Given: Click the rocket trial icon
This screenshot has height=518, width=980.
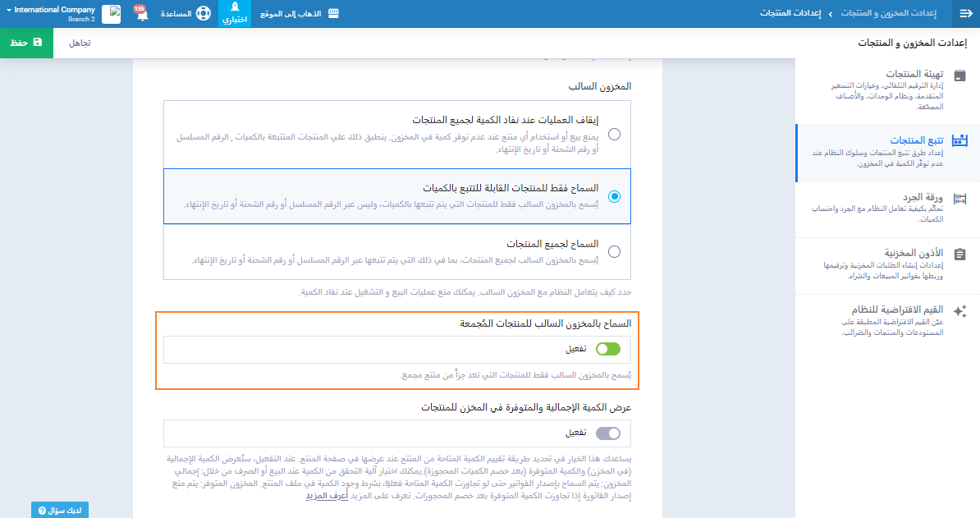Looking at the screenshot, I should tap(235, 9).
